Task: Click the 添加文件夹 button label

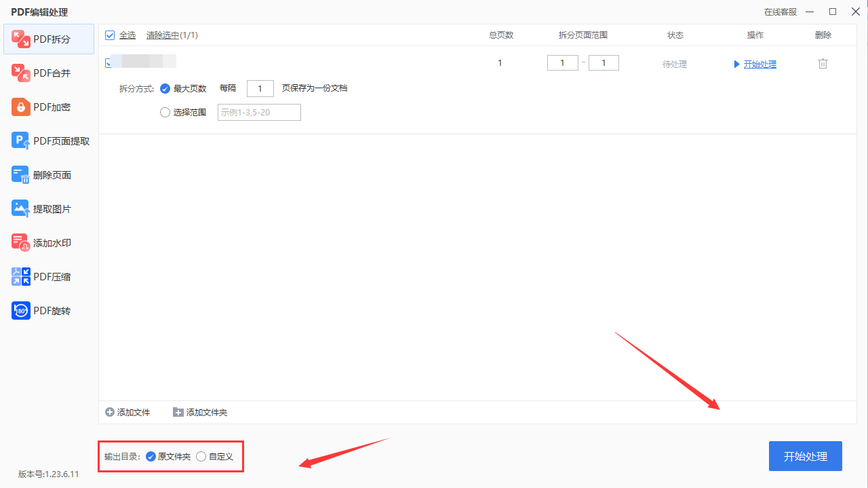Action: point(207,412)
